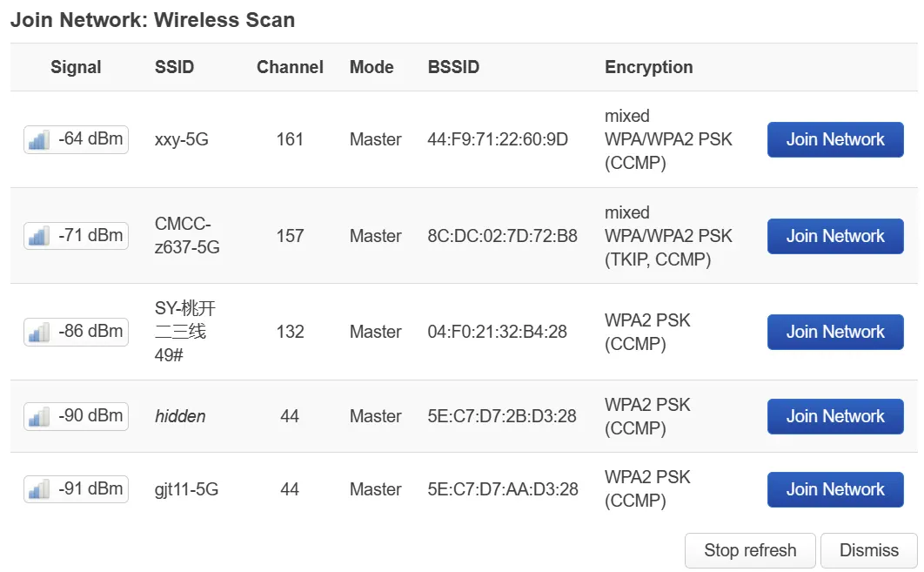This screenshot has width=924, height=572.
Task: Join the CMCC-z637-5G network
Action: 834,236
